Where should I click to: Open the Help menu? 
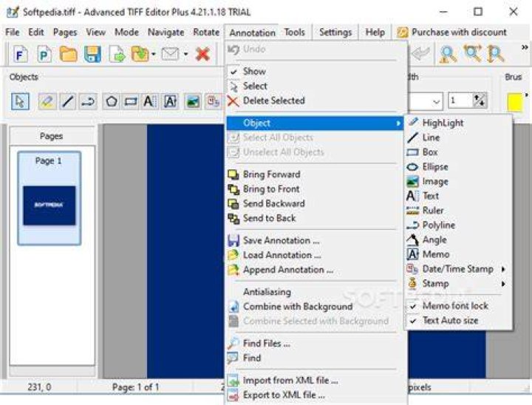click(375, 33)
